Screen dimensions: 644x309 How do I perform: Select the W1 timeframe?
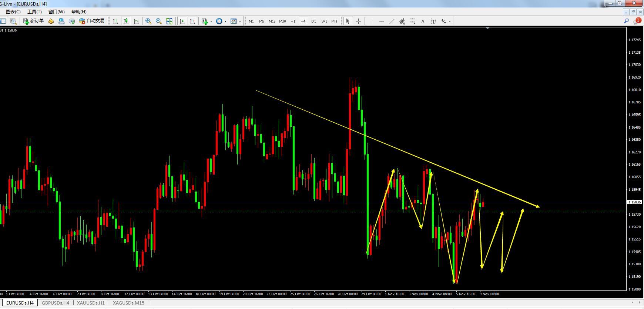pos(324,21)
